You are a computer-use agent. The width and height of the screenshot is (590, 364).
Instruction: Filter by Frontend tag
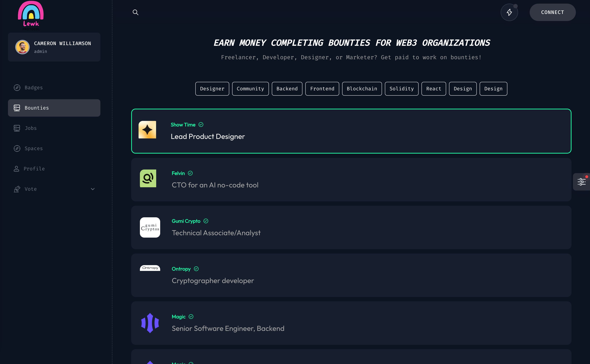point(322,89)
